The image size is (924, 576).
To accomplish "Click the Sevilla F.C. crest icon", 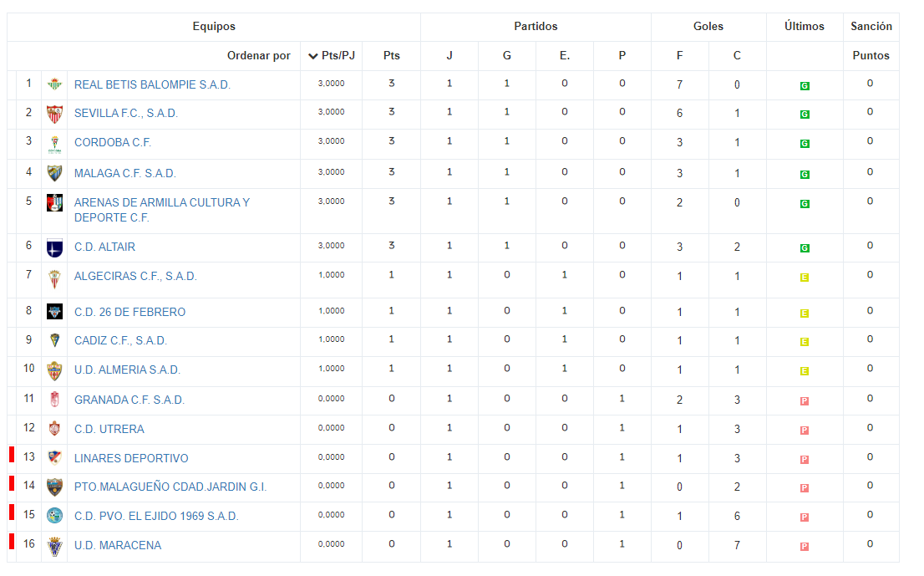I will point(55,114).
